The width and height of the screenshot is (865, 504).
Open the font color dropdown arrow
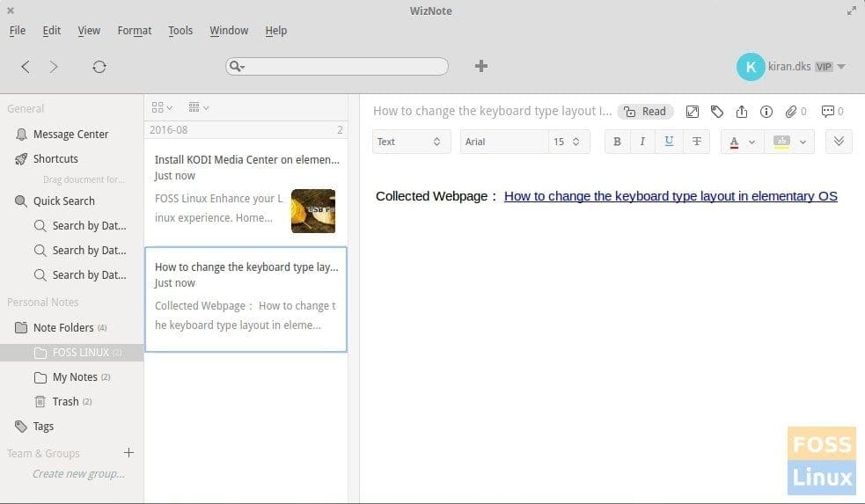(751, 142)
